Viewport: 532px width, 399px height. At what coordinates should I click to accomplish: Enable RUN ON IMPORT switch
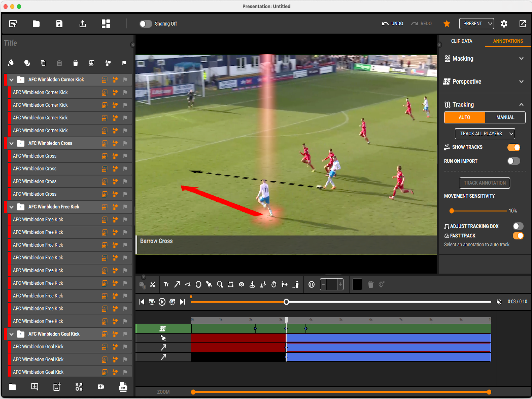coord(514,161)
